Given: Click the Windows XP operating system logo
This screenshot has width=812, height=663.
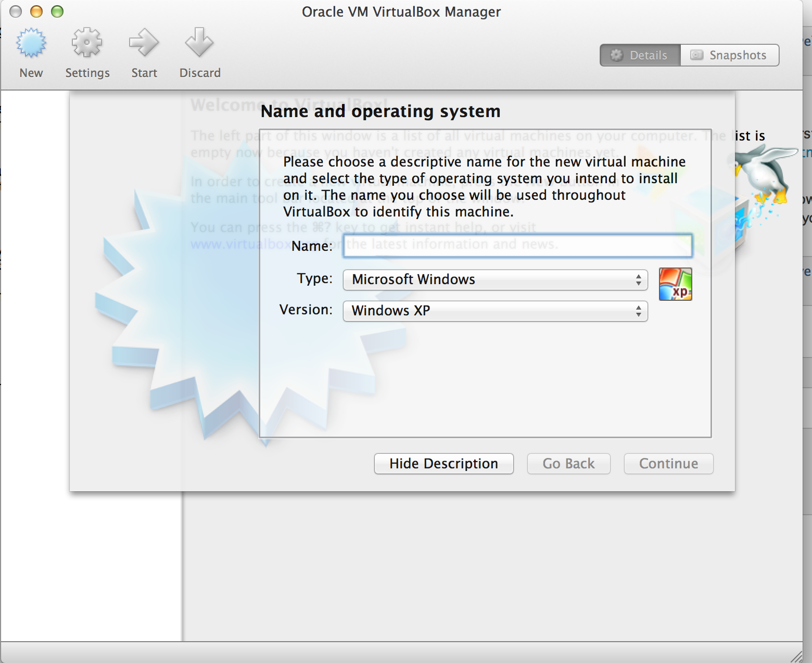Looking at the screenshot, I should pyautogui.click(x=675, y=284).
